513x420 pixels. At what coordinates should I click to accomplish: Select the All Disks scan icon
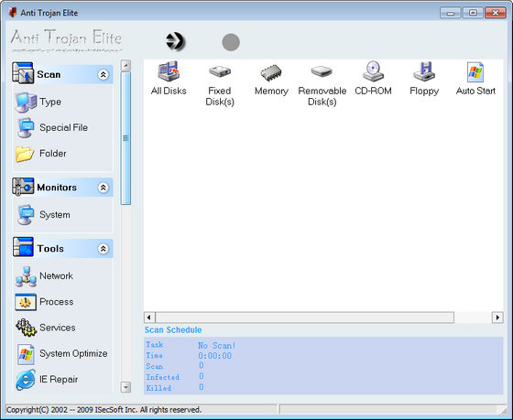coord(169,71)
